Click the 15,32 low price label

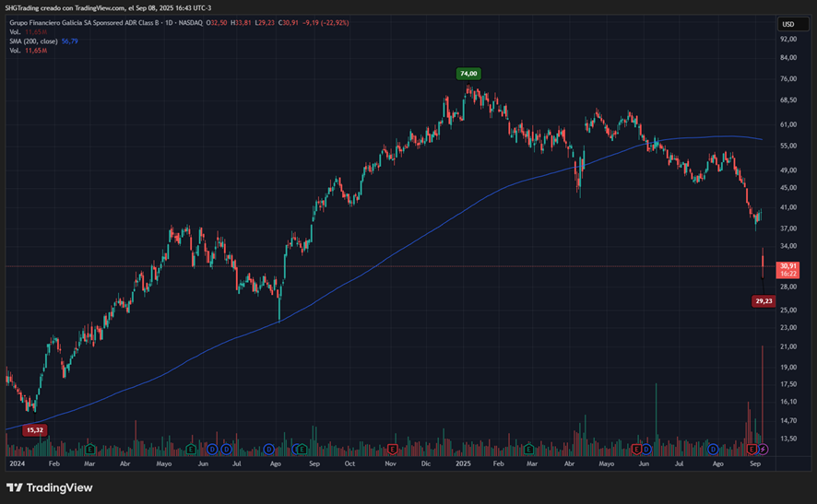[35, 430]
